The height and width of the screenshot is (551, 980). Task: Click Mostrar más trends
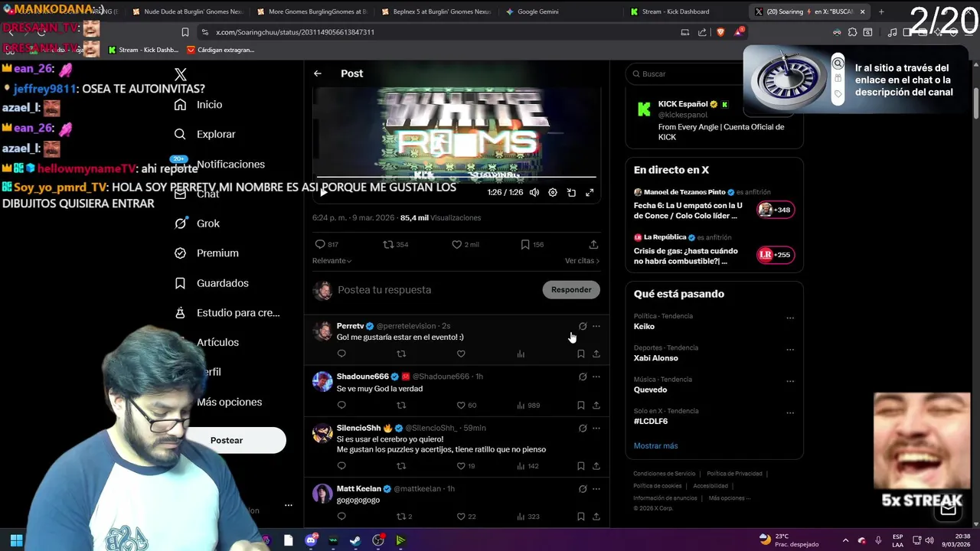pos(655,445)
